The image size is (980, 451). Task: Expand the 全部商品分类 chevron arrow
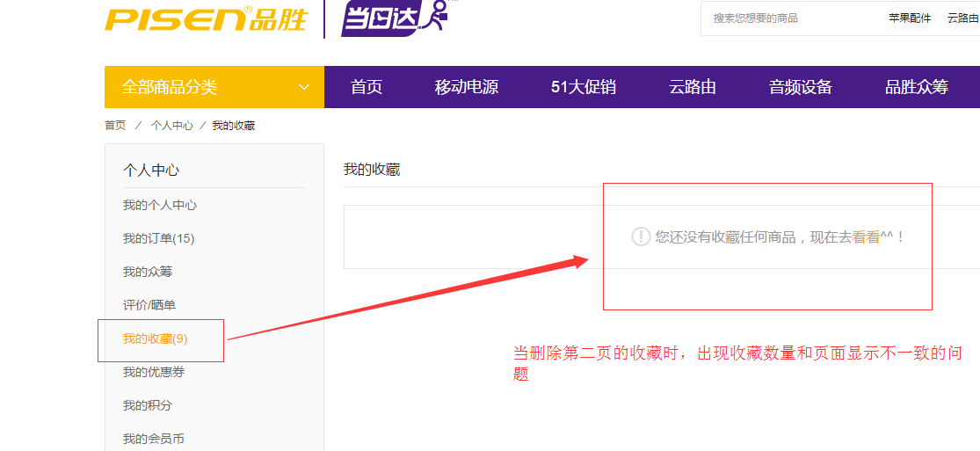tap(304, 87)
